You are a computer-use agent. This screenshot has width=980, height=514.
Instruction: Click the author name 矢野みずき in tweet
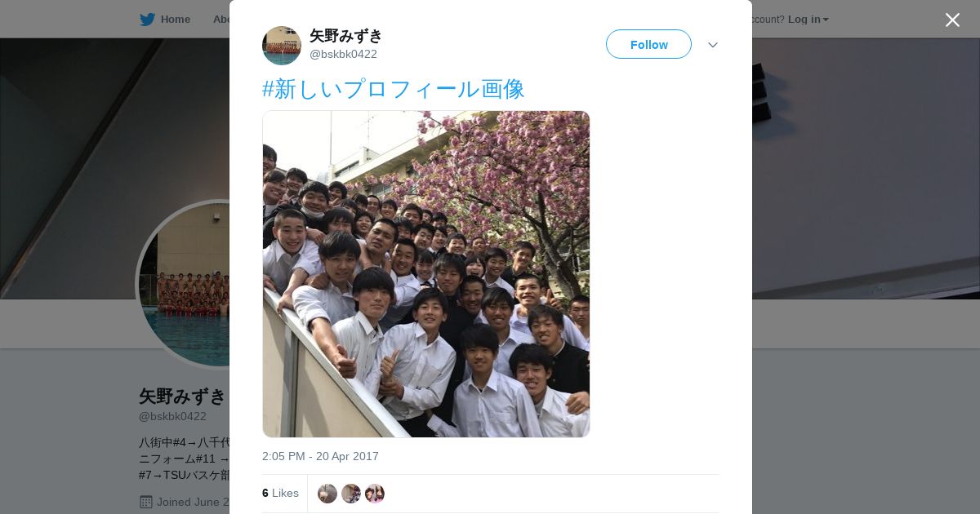point(346,36)
